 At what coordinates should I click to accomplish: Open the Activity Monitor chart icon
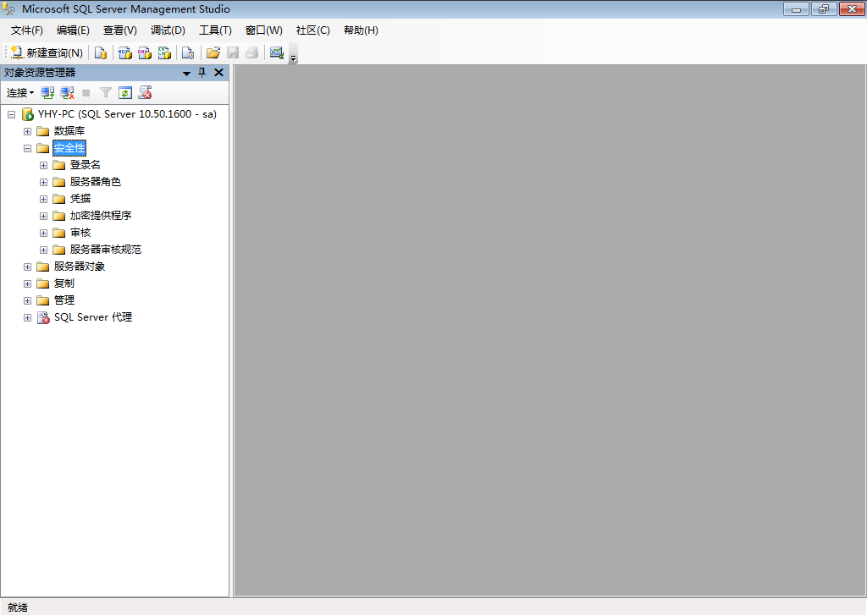(277, 52)
